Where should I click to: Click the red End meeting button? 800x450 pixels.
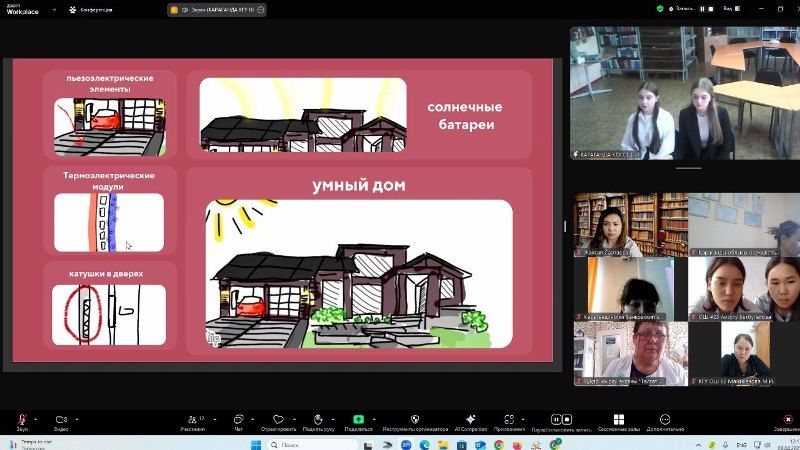click(785, 419)
